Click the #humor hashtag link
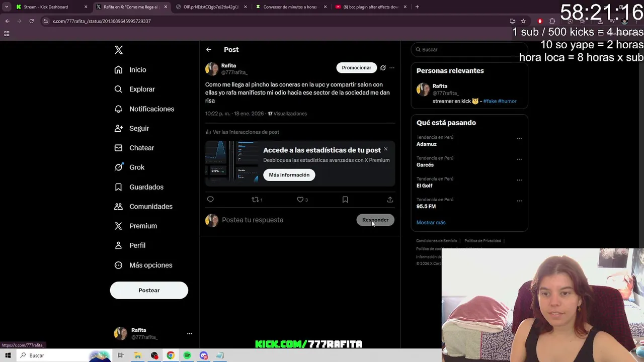 pos(507,101)
